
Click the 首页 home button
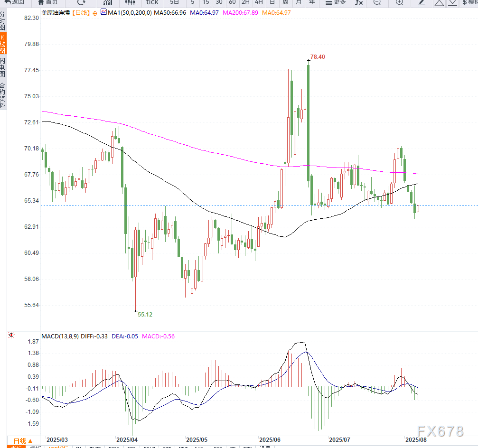pos(48,2)
